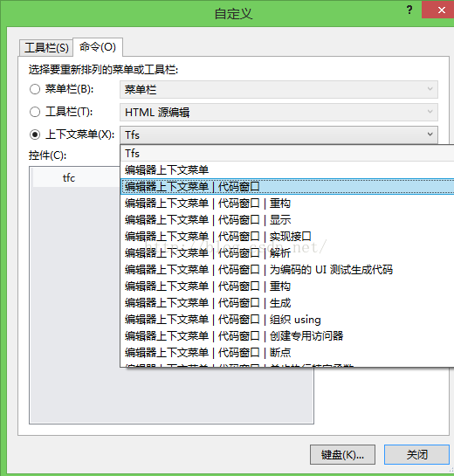Pick highlighted 编辑器上下文菜单 | 代码窗口 entry
Screen dimensions: 454x476
287,186
